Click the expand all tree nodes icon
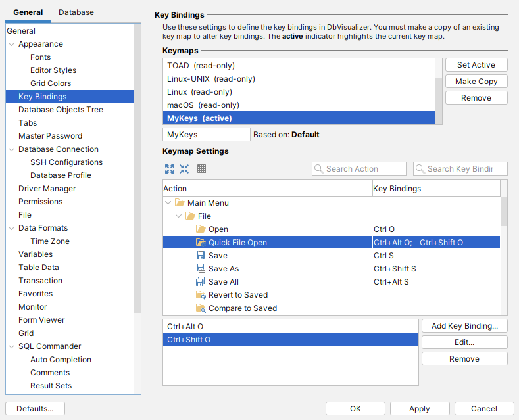 pos(170,169)
